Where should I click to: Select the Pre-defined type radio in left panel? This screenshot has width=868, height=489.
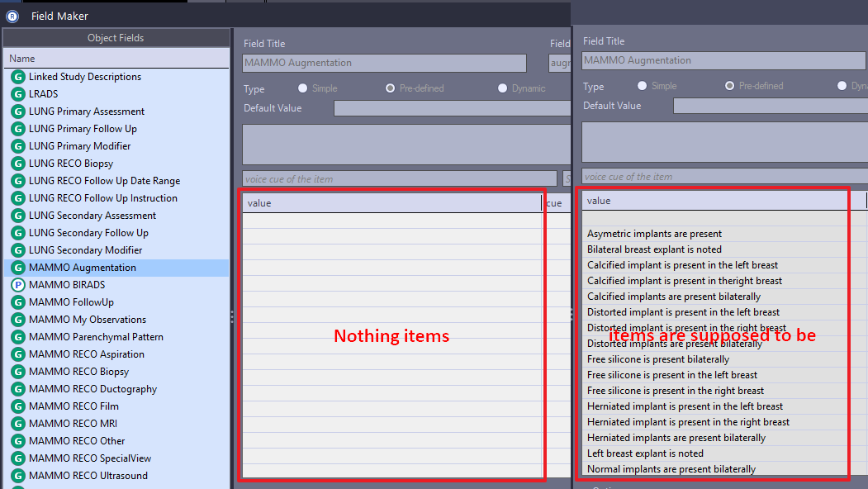(x=391, y=88)
